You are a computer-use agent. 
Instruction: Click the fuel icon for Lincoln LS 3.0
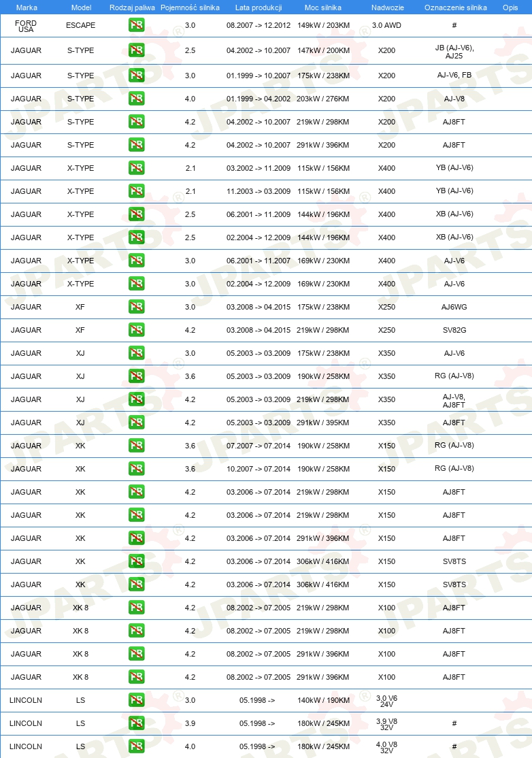point(137,700)
